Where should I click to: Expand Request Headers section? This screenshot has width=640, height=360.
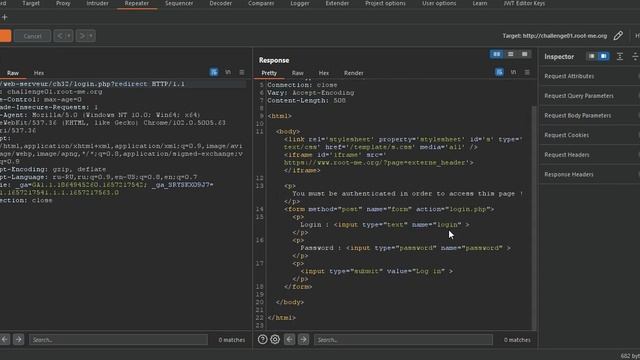pyautogui.click(x=590, y=155)
